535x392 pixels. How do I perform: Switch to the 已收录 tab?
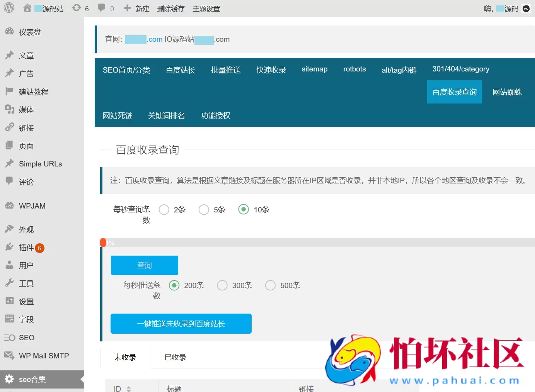point(175,357)
